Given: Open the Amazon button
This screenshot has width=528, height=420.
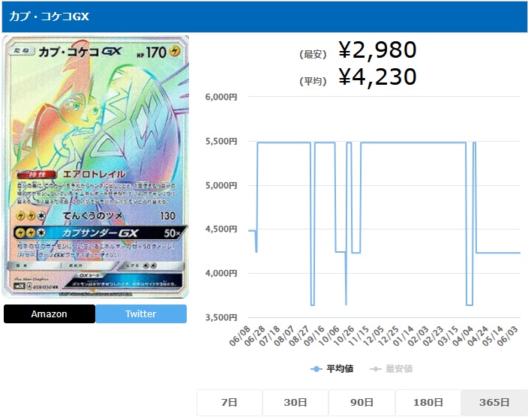Looking at the screenshot, I should pyautogui.click(x=49, y=314).
